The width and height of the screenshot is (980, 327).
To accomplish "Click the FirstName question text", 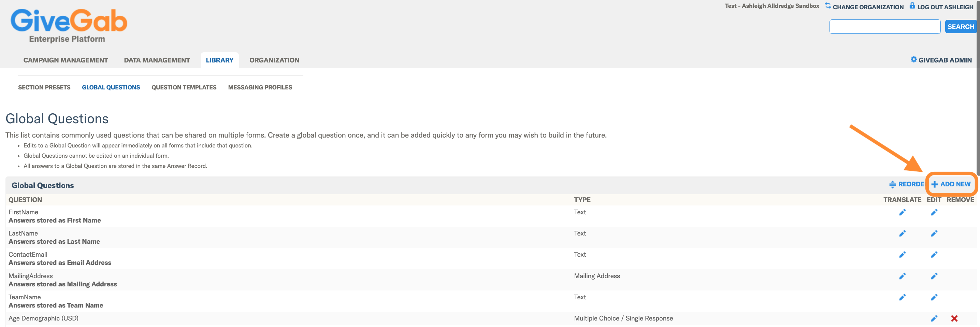I will tap(23, 212).
